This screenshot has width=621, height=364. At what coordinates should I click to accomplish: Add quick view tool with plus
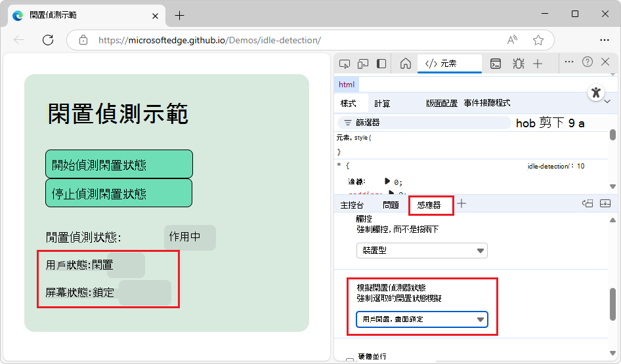[461, 203]
